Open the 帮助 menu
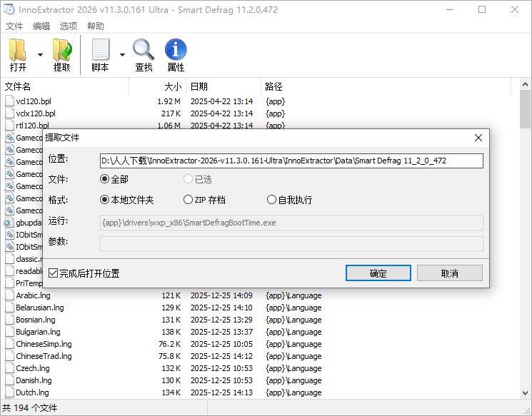 click(x=96, y=26)
